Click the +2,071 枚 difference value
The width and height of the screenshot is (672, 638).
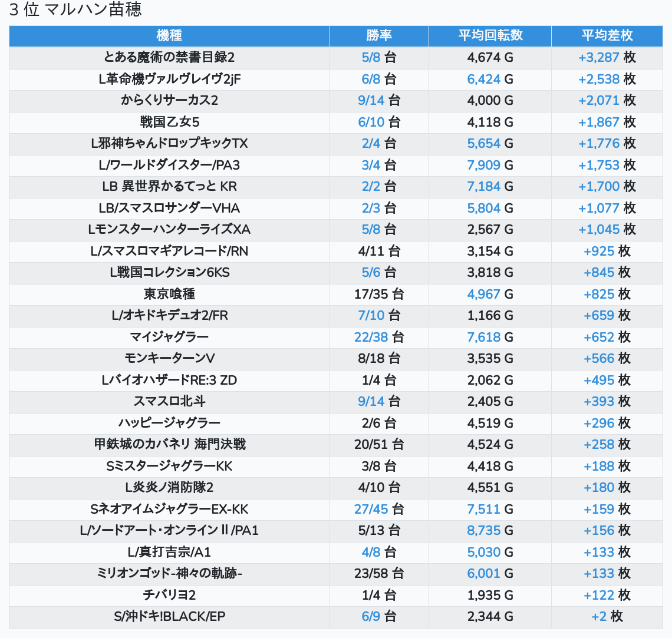(607, 101)
